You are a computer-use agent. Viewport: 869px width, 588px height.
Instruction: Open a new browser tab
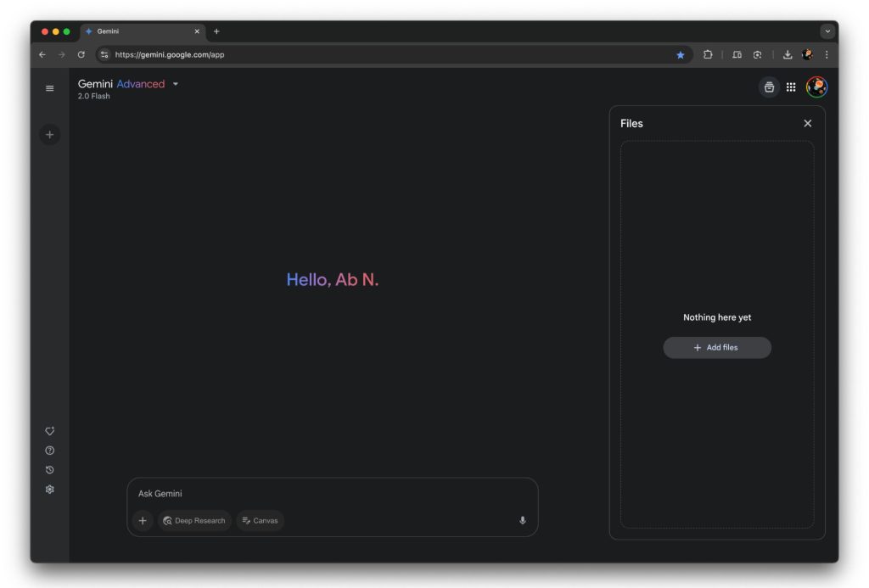pos(216,31)
